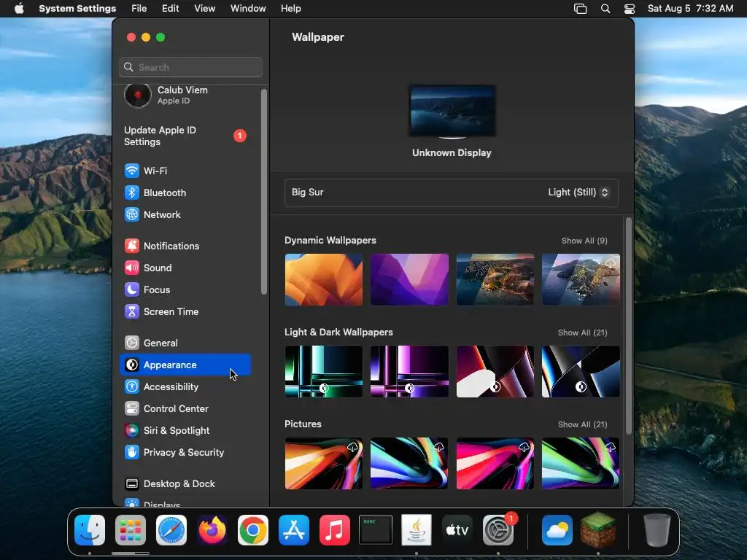Open Stage Manager menu bar icon

click(x=580, y=8)
